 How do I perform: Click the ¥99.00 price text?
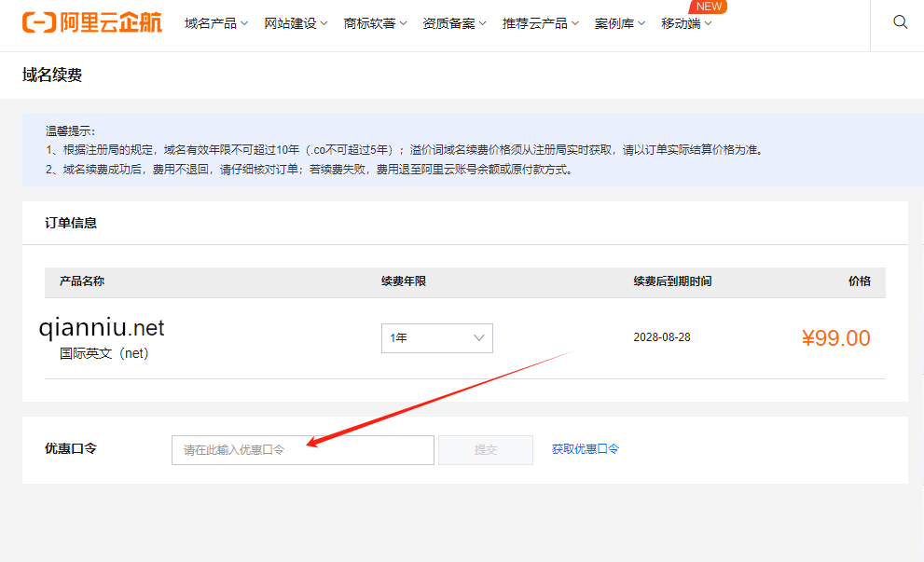pos(835,337)
